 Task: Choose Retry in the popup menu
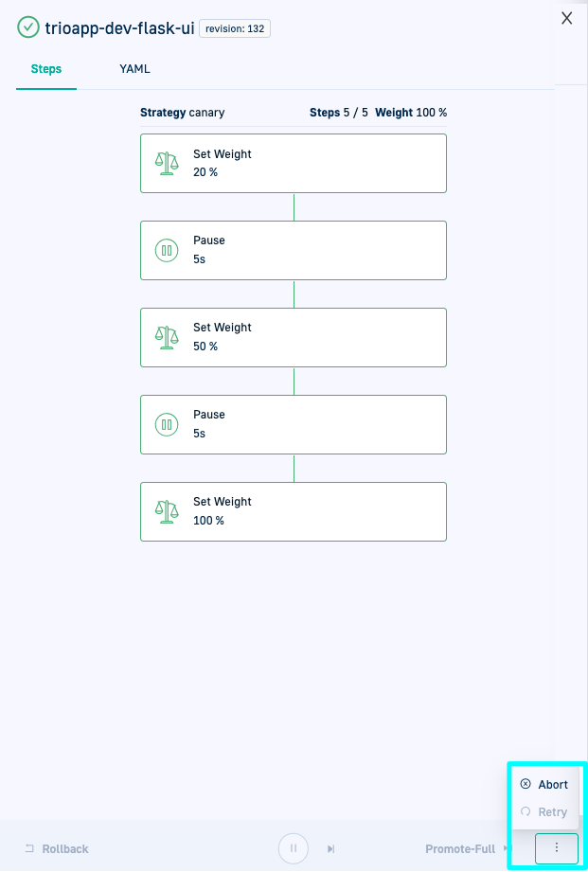(x=544, y=811)
